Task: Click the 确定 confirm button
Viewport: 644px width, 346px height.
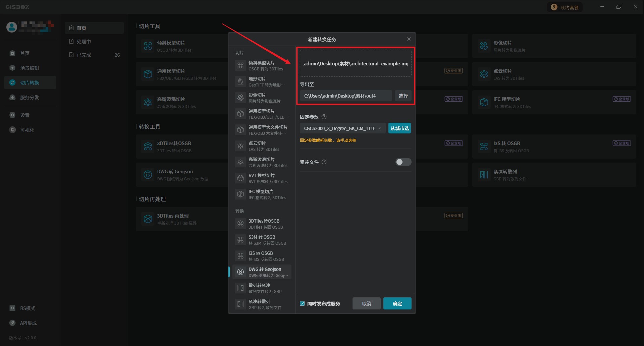Action: tap(397, 304)
